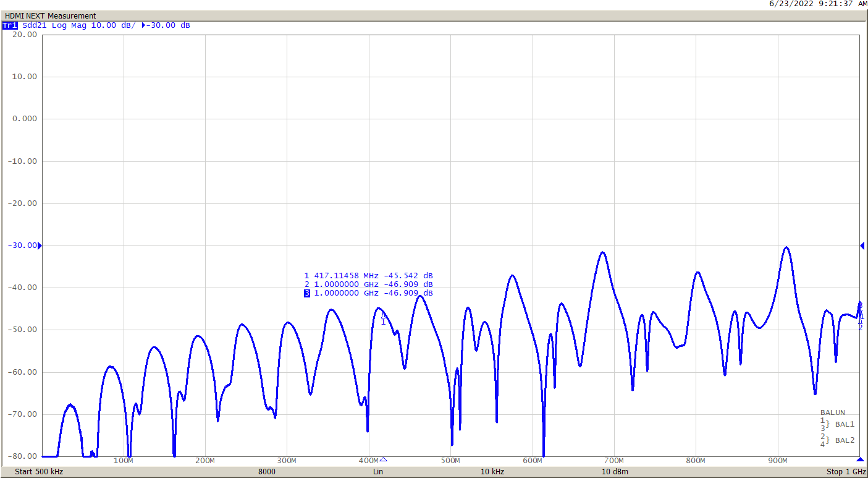
Task: Click the -60.00 y-axis label
Action: pyautogui.click(x=22, y=372)
